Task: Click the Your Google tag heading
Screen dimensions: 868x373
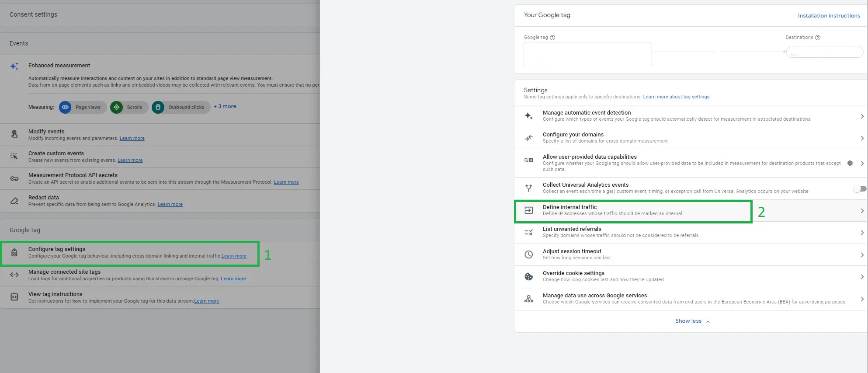Action: (x=547, y=15)
